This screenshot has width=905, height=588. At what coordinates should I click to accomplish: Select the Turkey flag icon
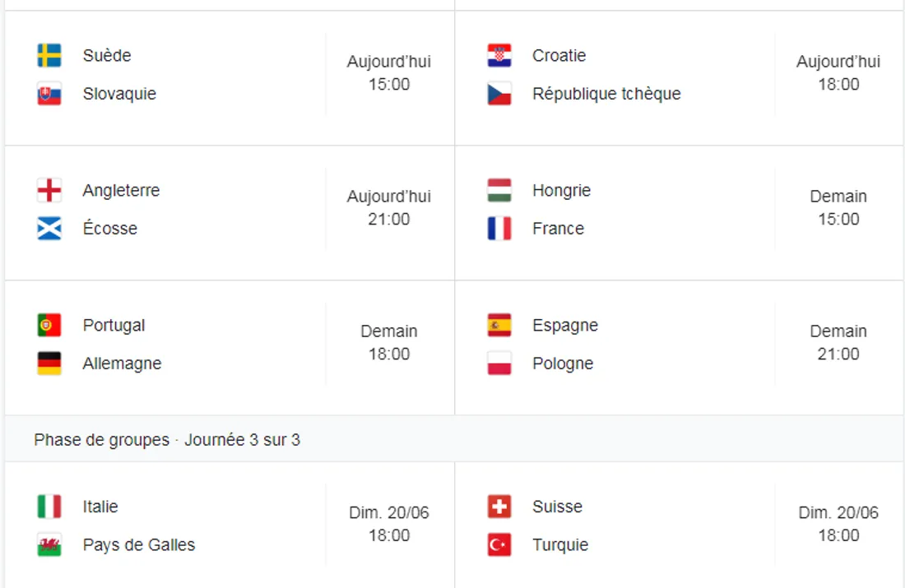coord(499,544)
